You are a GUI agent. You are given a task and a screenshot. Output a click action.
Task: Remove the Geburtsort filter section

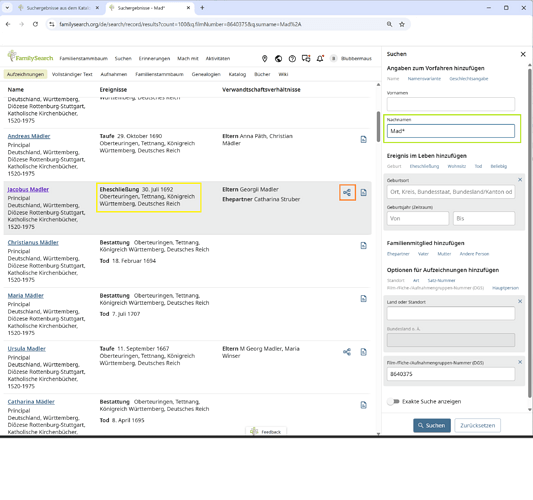coord(520,180)
